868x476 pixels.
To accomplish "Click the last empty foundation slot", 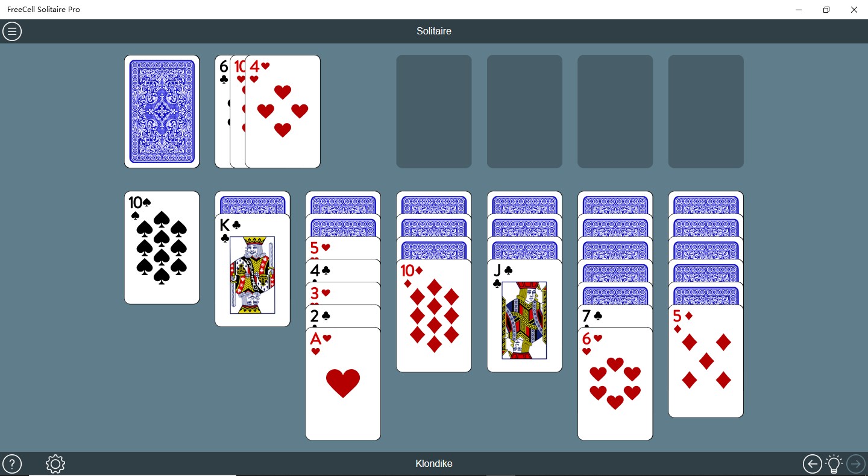I will coord(706,112).
